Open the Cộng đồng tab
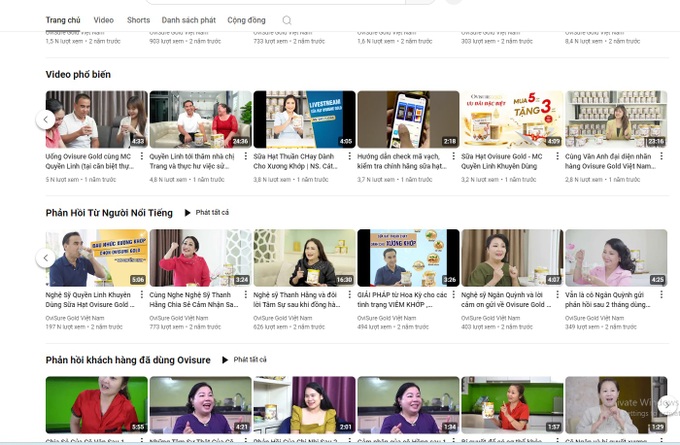The height and width of the screenshot is (445, 680). [x=246, y=20]
